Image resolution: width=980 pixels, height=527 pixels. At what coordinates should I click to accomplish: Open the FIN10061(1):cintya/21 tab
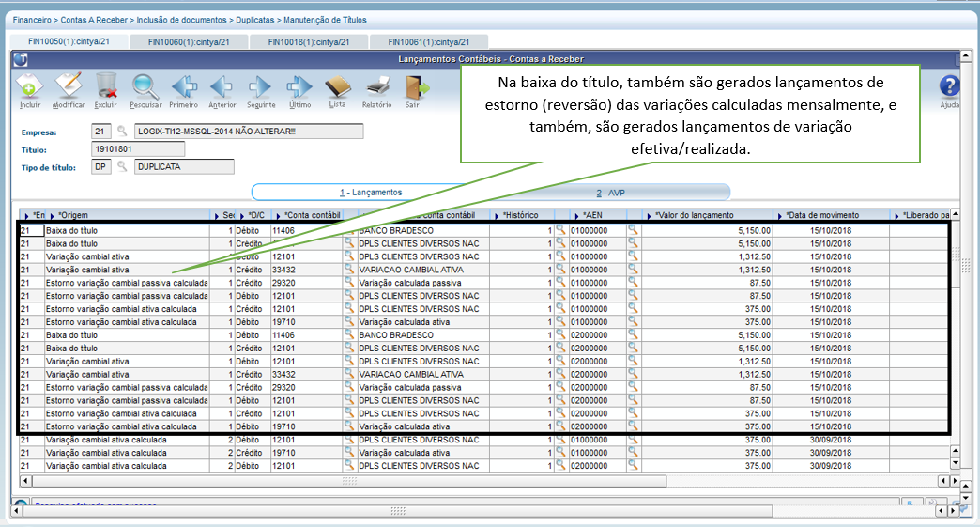tap(429, 42)
